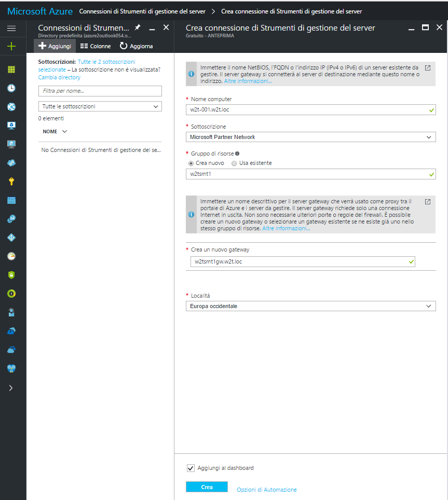Open the cloud with bar chart sidebar icon
This screenshot has height=500, width=448.
coord(11,219)
